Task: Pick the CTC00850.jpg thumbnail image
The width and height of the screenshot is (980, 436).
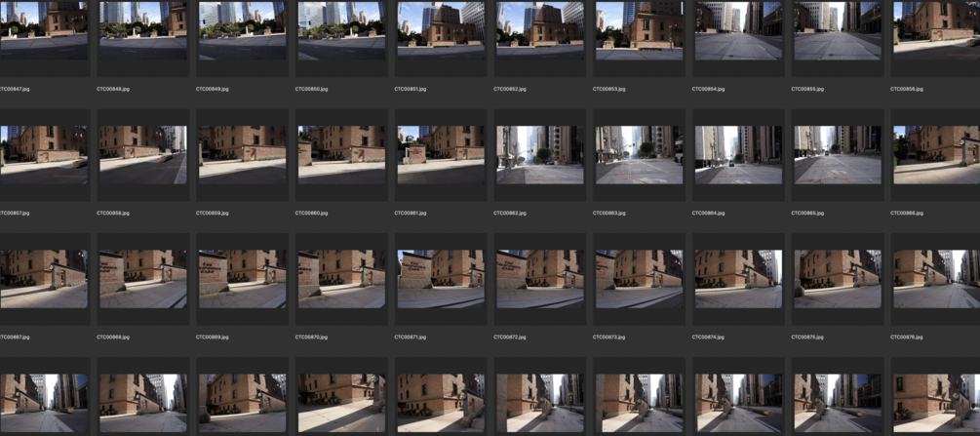Action: 341,30
